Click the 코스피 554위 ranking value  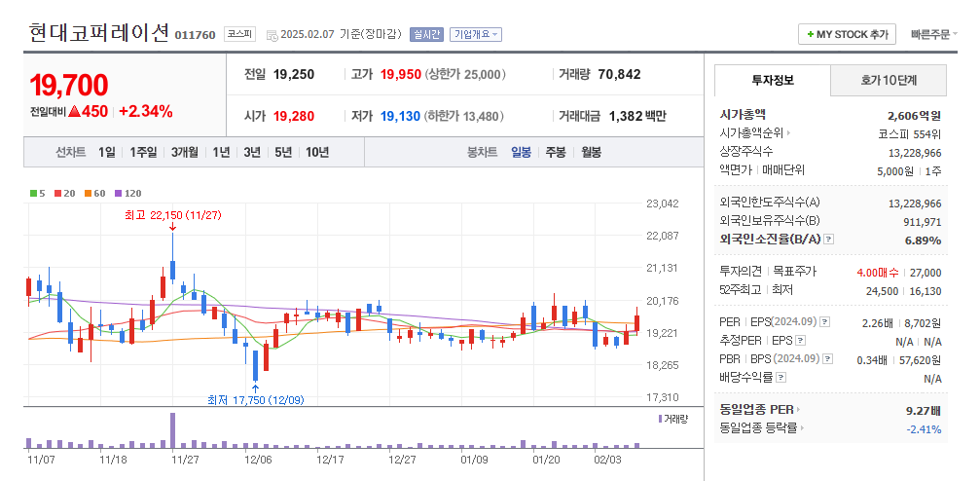[x=910, y=133]
